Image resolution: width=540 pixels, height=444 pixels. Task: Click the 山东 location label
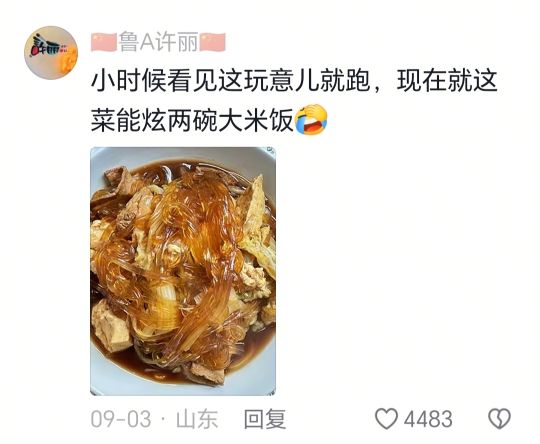tap(197, 419)
